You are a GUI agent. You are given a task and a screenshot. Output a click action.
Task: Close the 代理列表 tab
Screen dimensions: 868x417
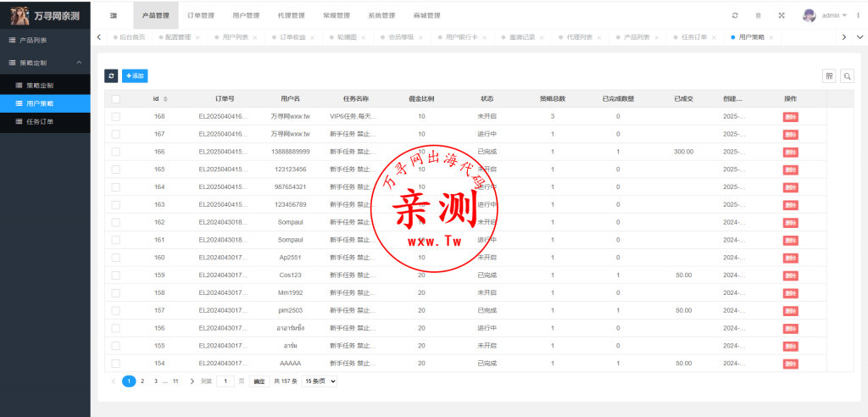coord(599,37)
